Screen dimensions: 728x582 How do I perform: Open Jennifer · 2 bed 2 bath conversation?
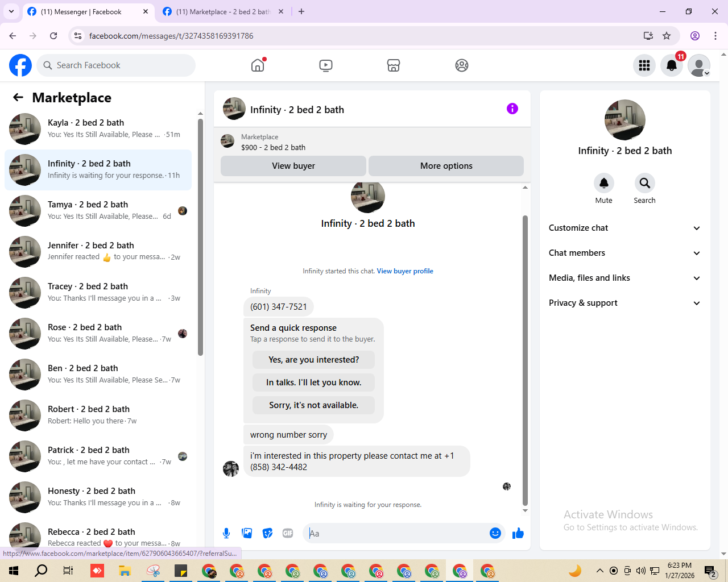click(x=98, y=252)
